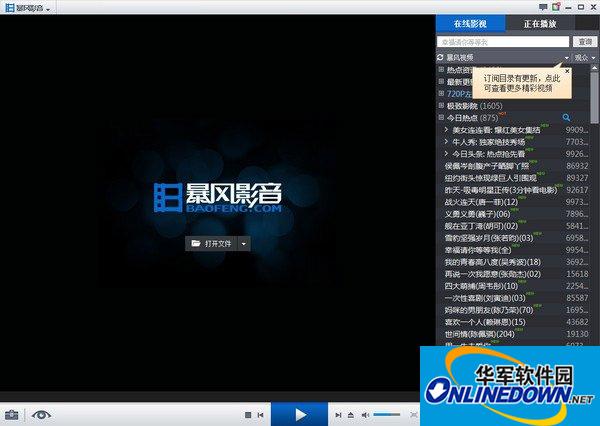Open dropdown arrow next to 打开文件
The height and width of the screenshot is (426, 600).
pyautogui.click(x=243, y=243)
